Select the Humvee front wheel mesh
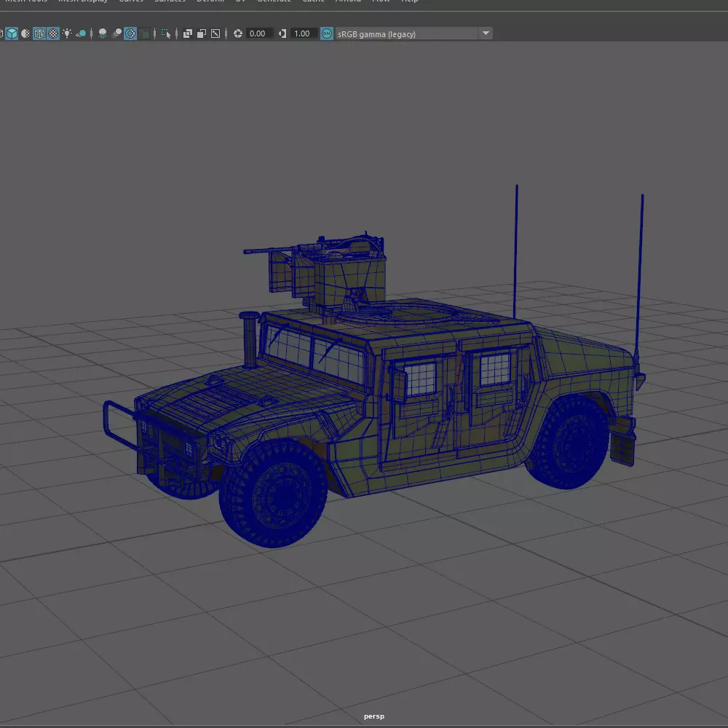728x728 pixels. tap(274, 494)
